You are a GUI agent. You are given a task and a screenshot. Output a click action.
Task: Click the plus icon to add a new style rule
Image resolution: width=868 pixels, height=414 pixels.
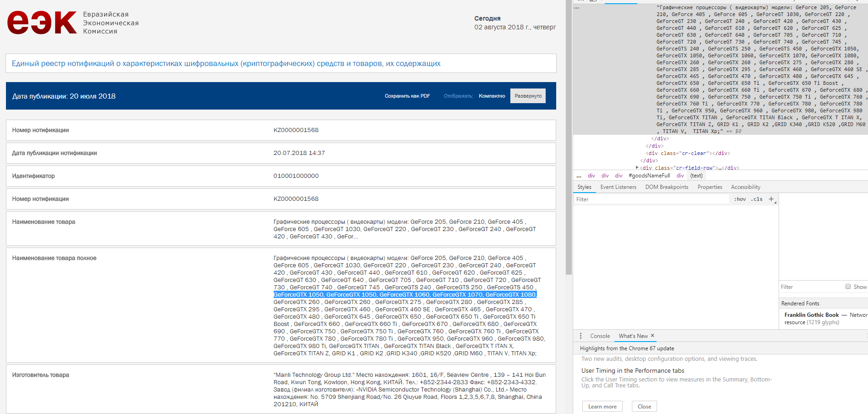[771, 199]
